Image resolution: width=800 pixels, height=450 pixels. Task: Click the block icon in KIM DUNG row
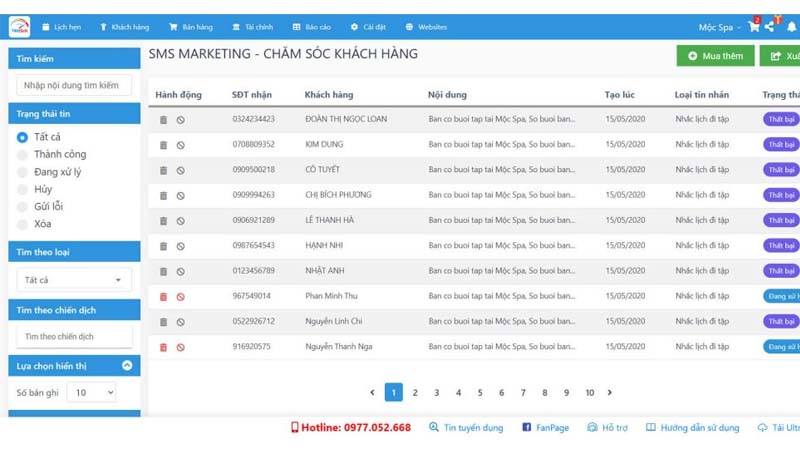click(x=180, y=145)
